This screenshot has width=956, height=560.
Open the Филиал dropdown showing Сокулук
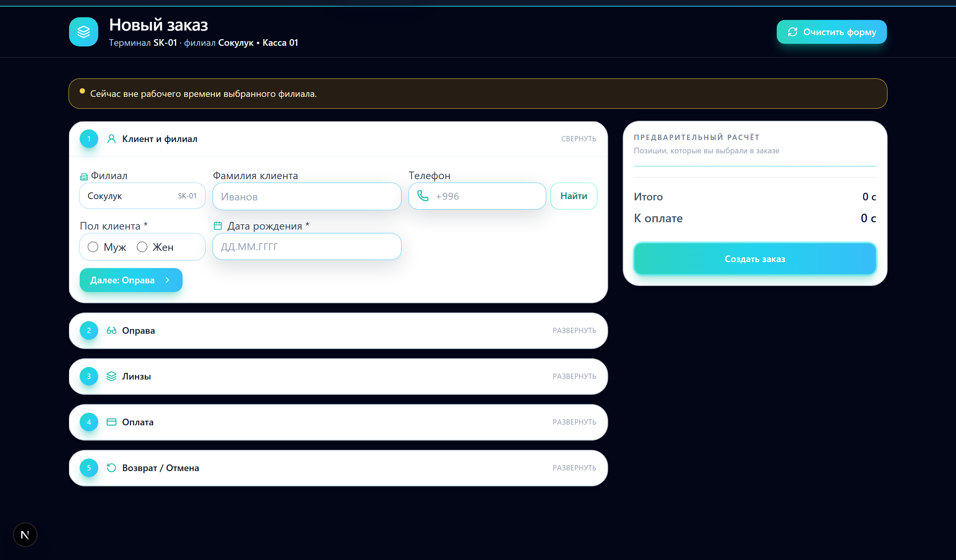(x=142, y=196)
